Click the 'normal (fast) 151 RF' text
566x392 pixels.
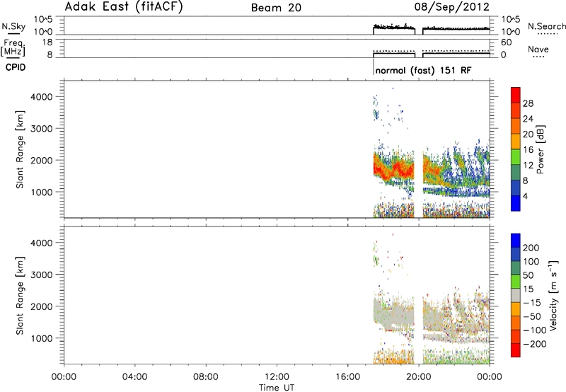(423, 70)
